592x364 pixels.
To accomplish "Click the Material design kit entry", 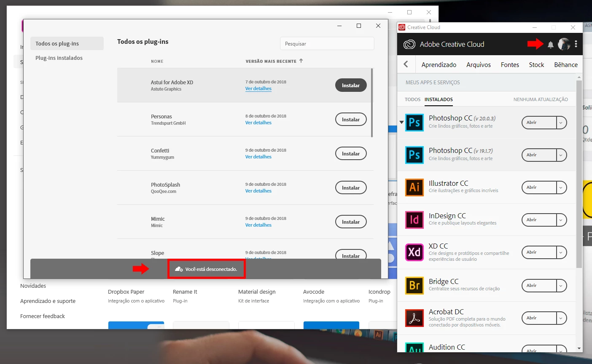I will [257, 296].
